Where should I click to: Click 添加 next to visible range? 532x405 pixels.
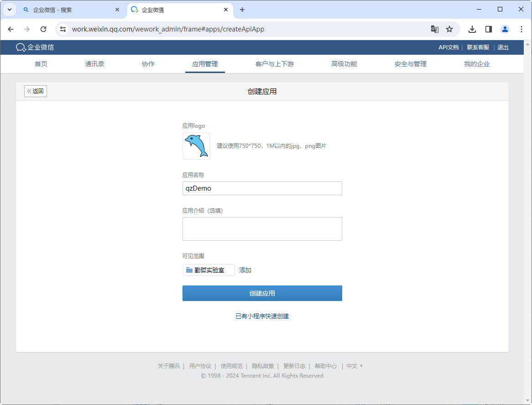(245, 270)
